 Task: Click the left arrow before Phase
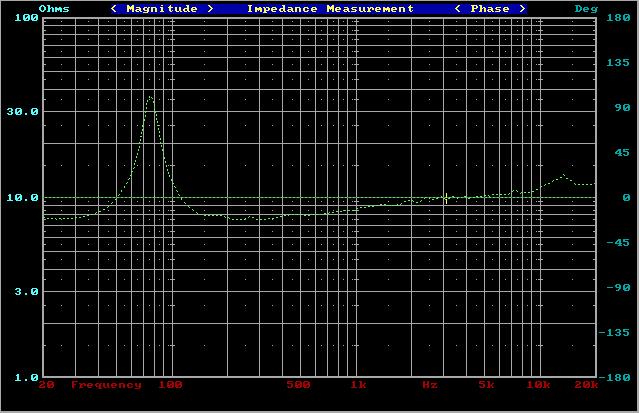coord(458,9)
